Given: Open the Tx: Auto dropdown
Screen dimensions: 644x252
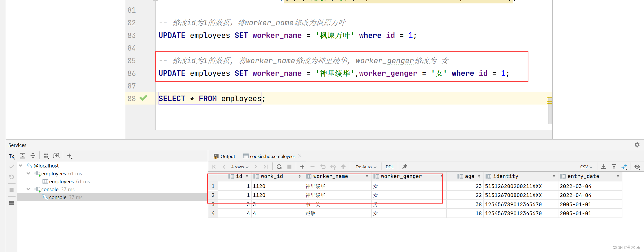Looking at the screenshot, I should (366, 167).
